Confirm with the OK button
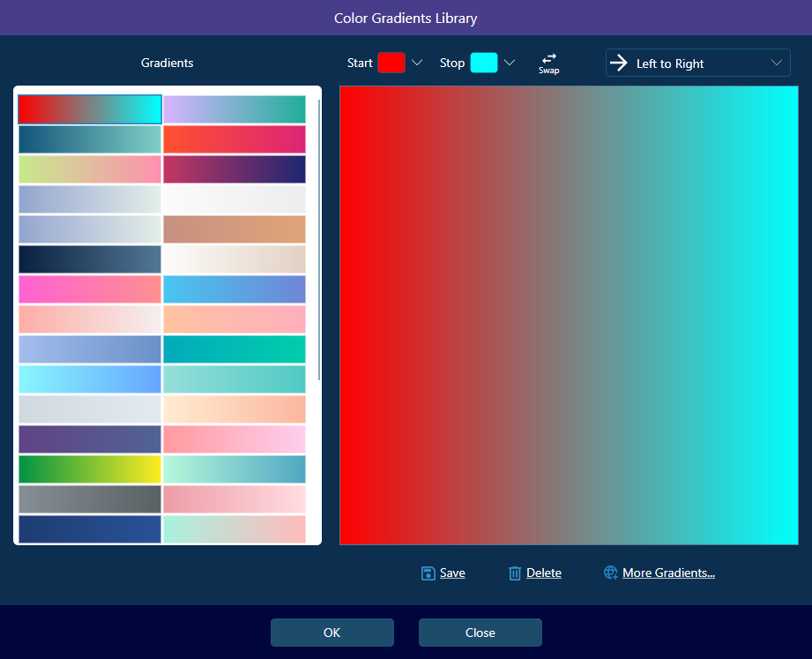Image resolution: width=812 pixels, height=659 pixels. tap(332, 633)
